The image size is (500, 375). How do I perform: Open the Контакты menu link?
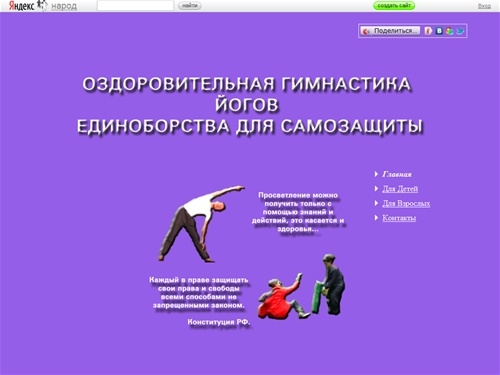[x=399, y=218]
